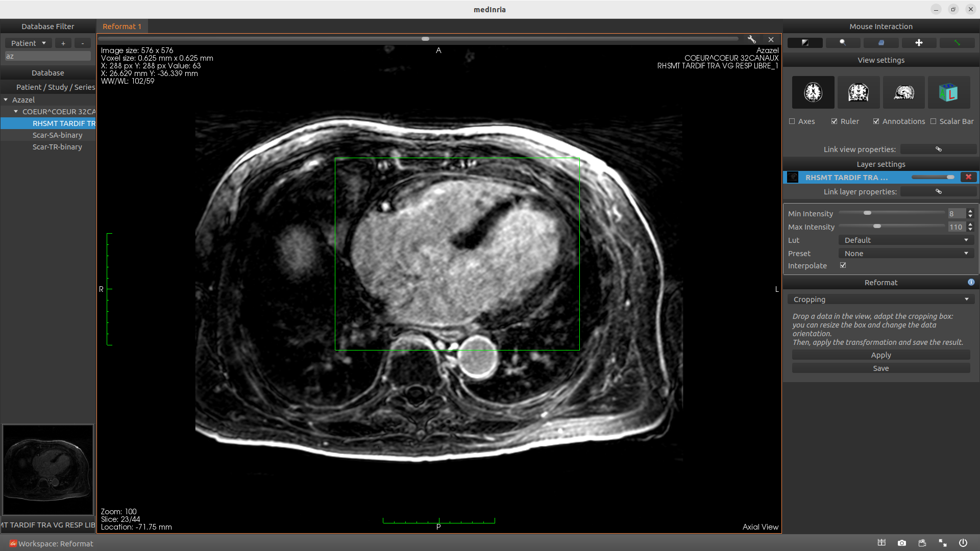Open the Reformat info help icon
The image size is (980, 551).
point(971,282)
